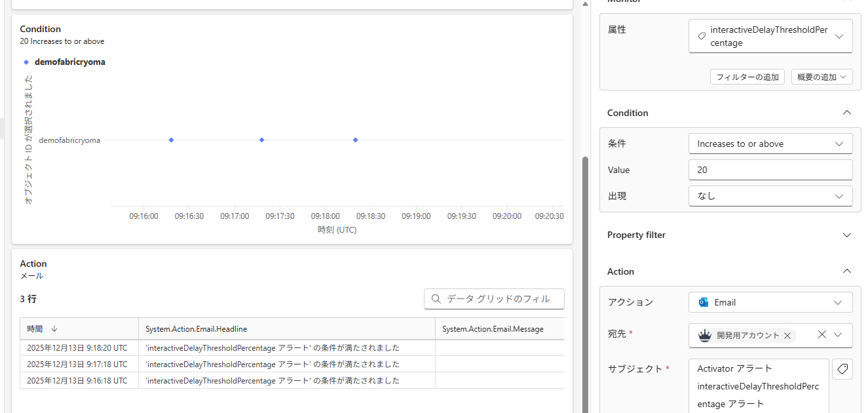
Task: Click the chart data point near 09:18:20
Action: (355, 140)
